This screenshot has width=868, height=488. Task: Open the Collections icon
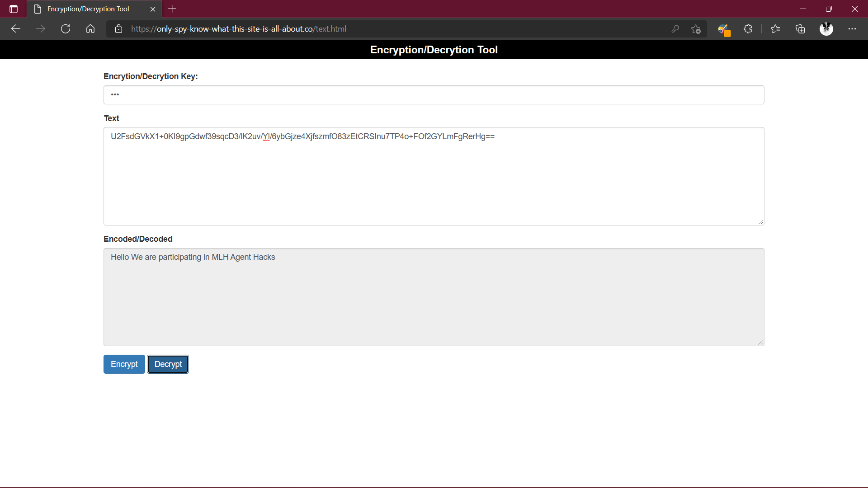click(800, 29)
